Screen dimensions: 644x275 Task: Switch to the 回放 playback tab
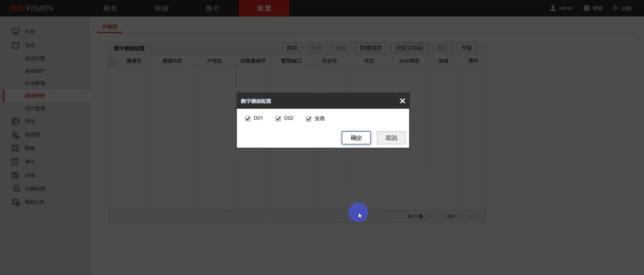click(x=162, y=8)
